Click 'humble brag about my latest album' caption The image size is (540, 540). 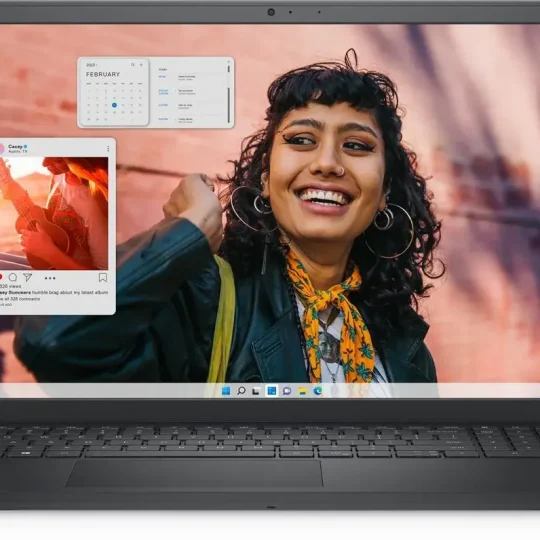(x=70, y=292)
